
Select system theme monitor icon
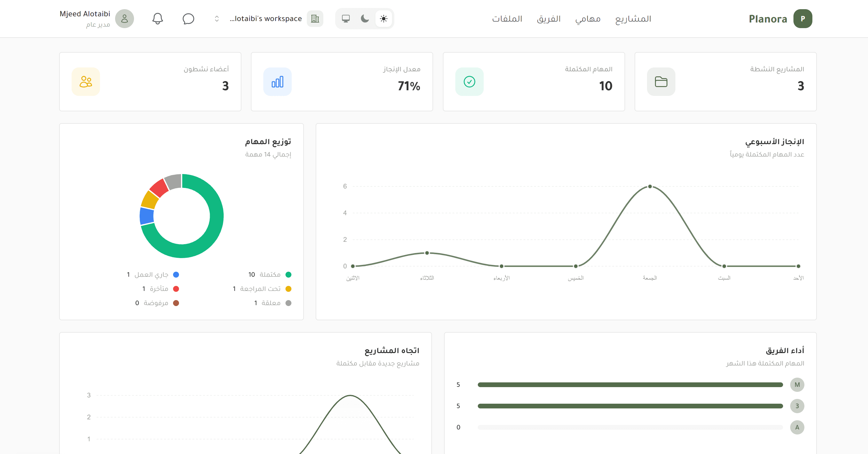[346, 19]
